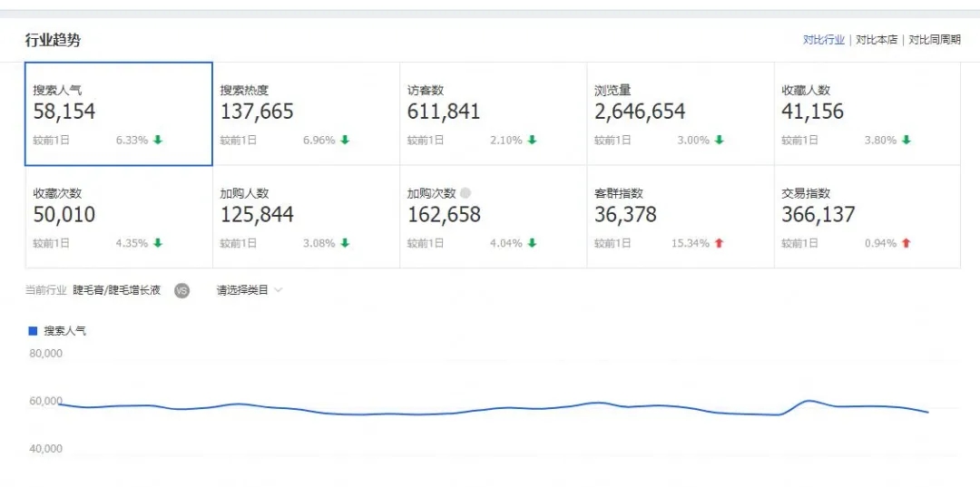The width and height of the screenshot is (980, 487).
Task: Click the green down arrow in 加购人数 card
Action: (345, 243)
